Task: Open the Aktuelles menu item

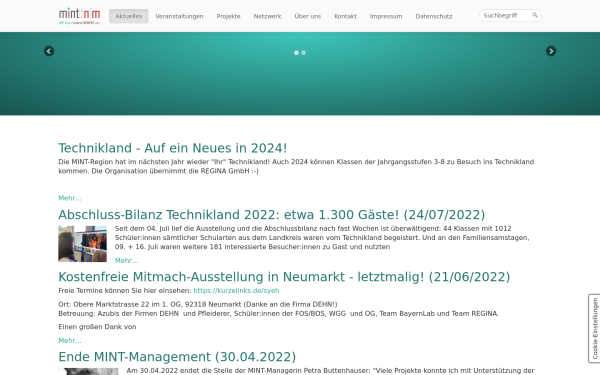Action: (129, 16)
